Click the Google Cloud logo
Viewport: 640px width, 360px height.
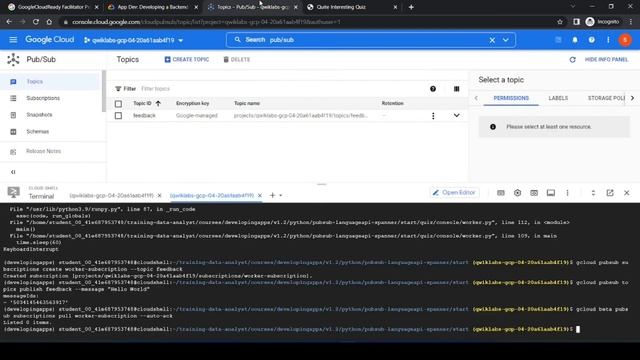[49, 40]
